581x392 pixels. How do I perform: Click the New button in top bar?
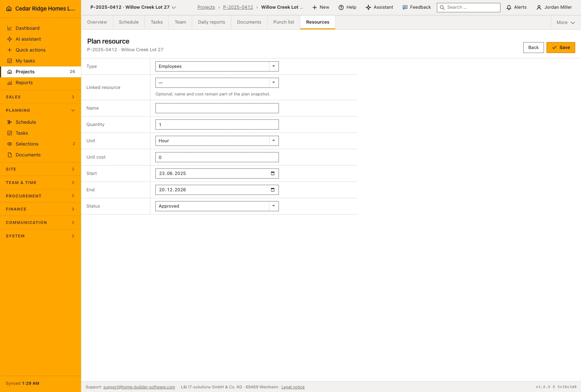321,7
